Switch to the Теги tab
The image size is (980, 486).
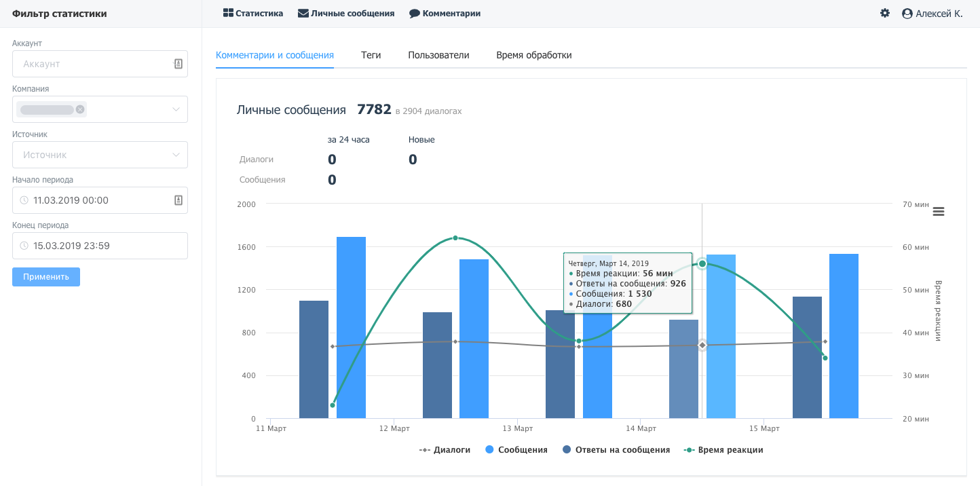tap(371, 55)
